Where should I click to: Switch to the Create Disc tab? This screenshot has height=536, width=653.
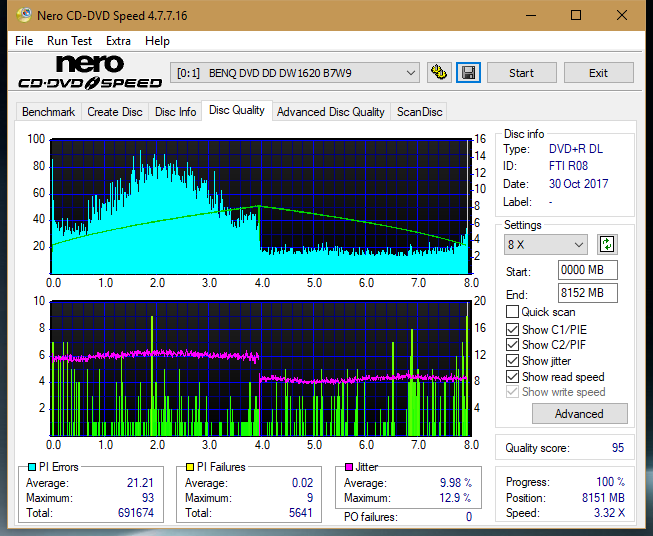115,112
